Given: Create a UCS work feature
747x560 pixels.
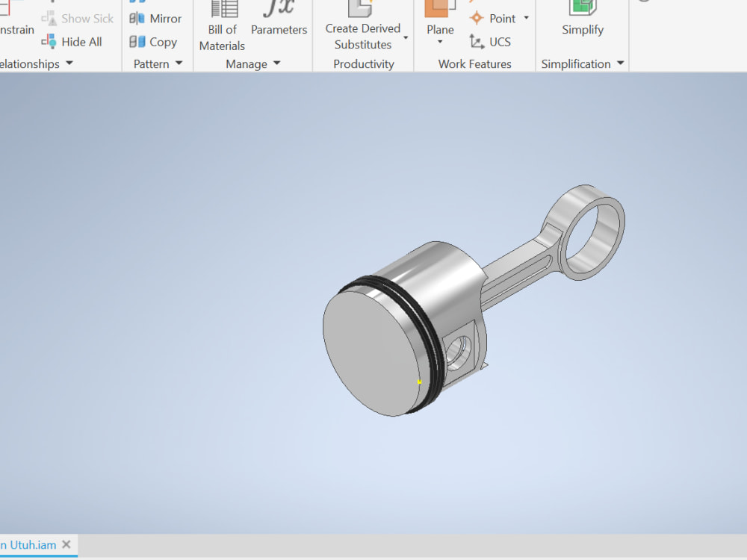Looking at the screenshot, I should coord(499,42).
